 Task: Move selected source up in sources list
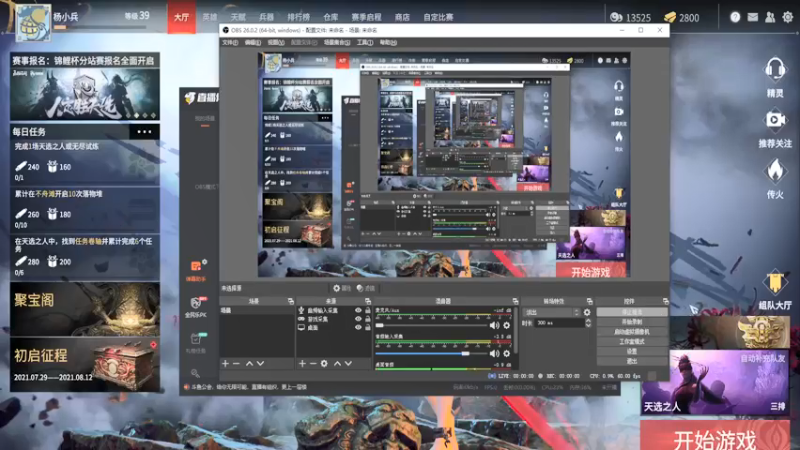click(x=337, y=363)
